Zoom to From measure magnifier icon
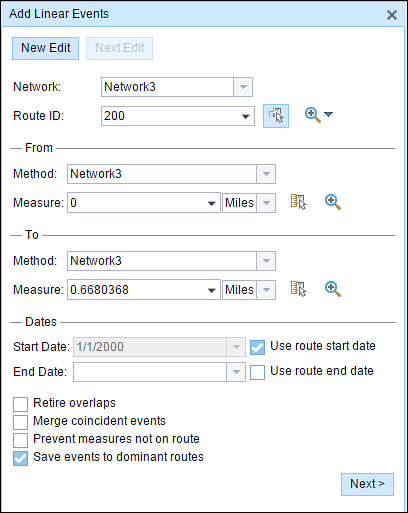The width and height of the screenshot is (408, 513). [333, 202]
